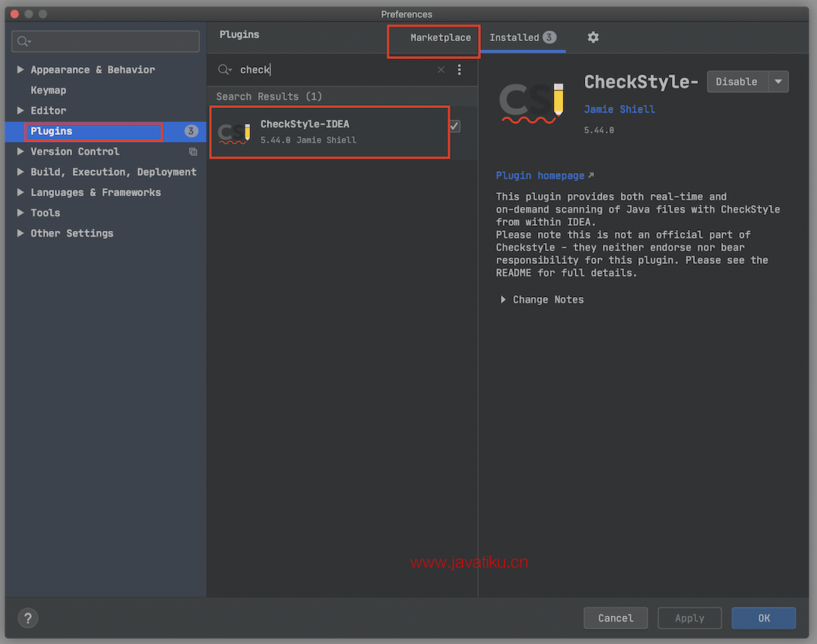This screenshot has width=817, height=644.
Task: Open the Jamie Shiell author link
Action: coord(619,110)
